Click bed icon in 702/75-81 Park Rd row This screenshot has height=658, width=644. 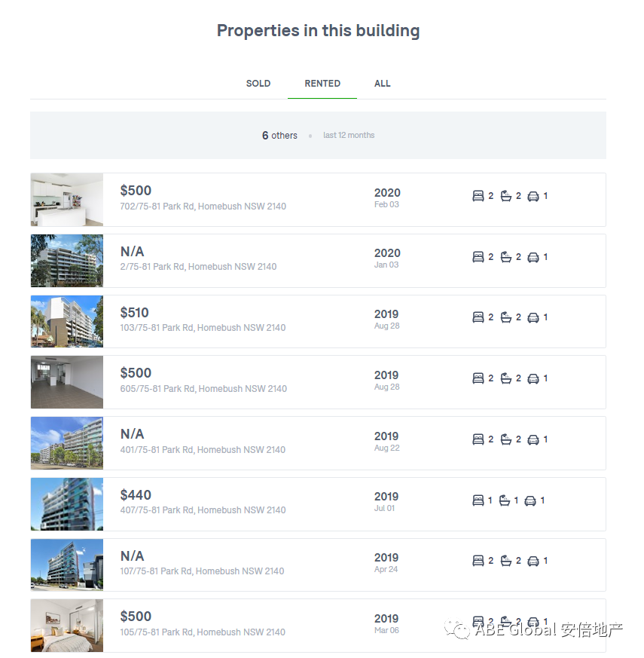tap(478, 196)
